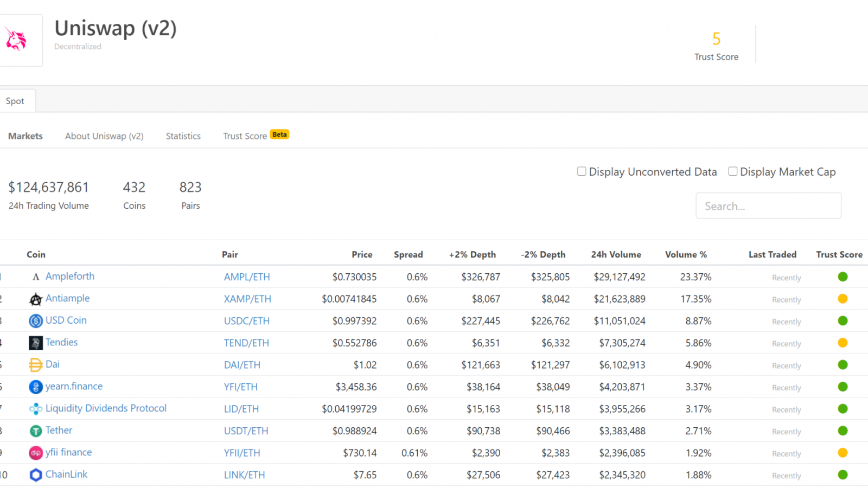This screenshot has height=488, width=868.
Task: Click yellow trust score dot for Antiample
Action: [x=843, y=299]
